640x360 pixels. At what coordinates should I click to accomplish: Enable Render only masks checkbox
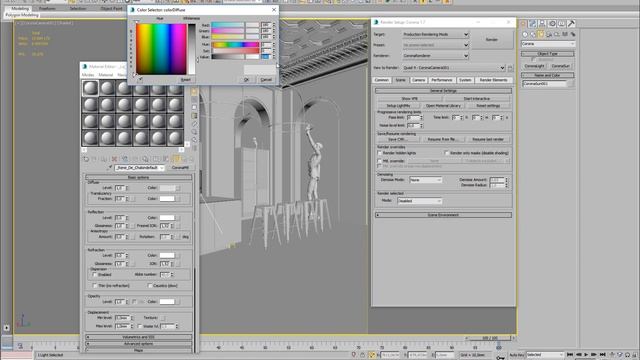pos(447,153)
